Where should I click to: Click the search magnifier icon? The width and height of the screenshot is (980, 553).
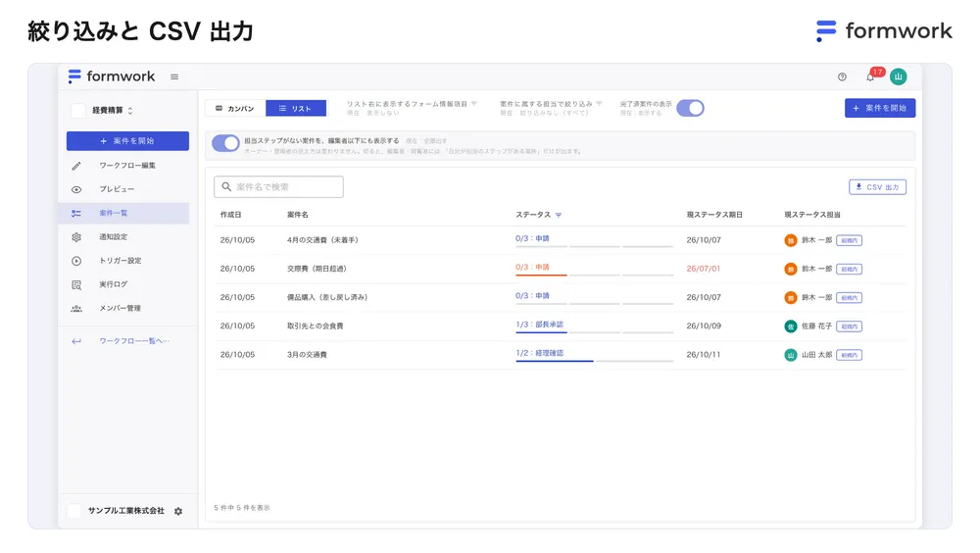coord(226,186)
